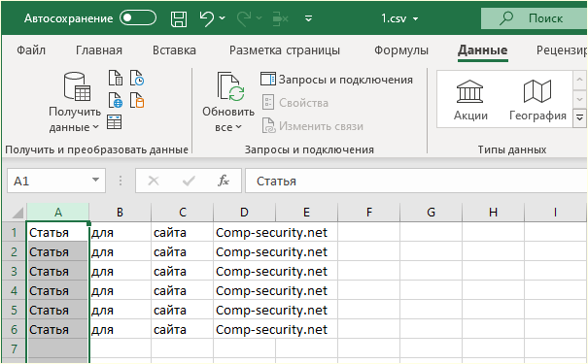
Task: Select cell A1 with Статья
Action: pyautogui.click(x=57, y=233)
